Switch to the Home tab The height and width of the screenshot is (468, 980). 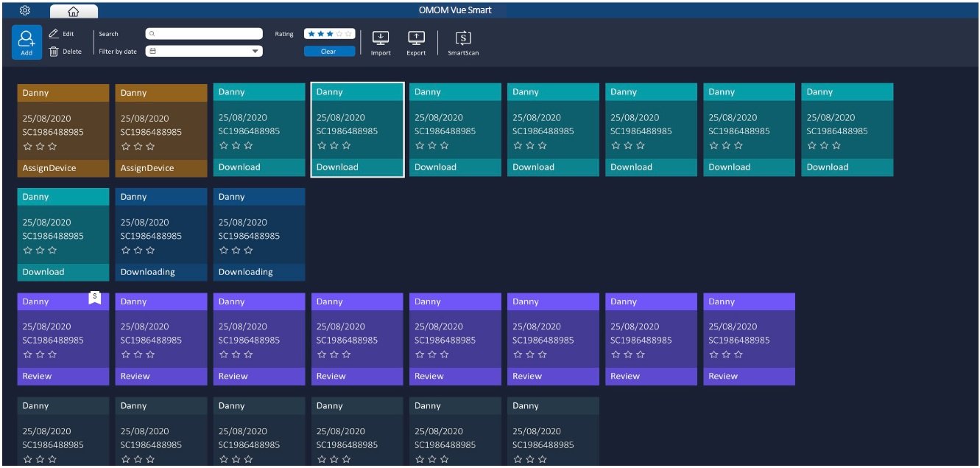click(x=73, y=11)
